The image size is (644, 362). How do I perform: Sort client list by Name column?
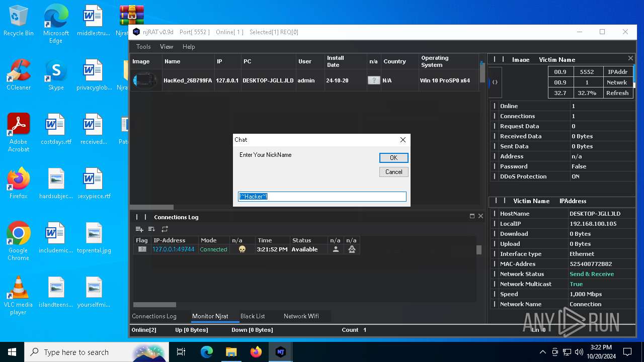pos(188,61)
